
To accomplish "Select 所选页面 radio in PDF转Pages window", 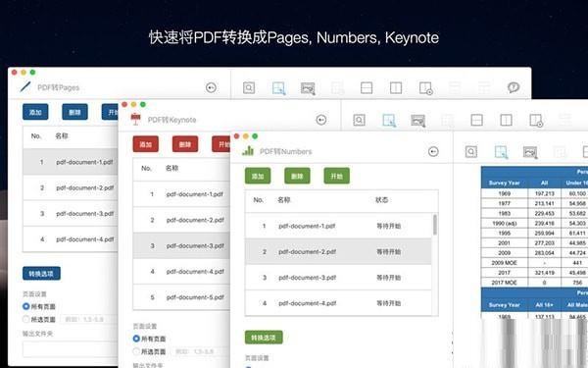I will (25, 319).
